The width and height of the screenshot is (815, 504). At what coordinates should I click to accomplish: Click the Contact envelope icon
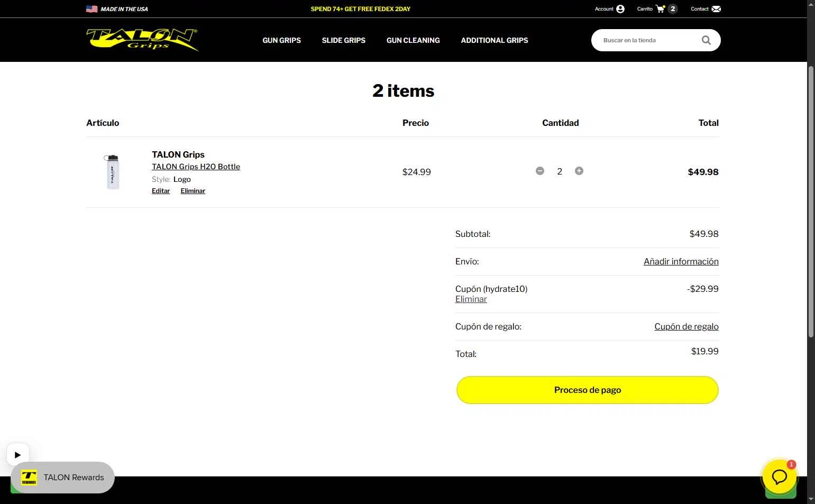tap(716, 9)
